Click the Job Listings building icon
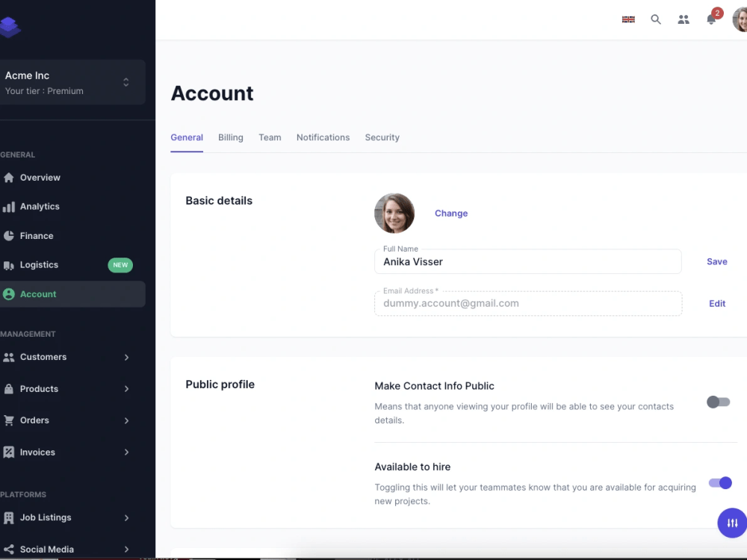747x560 pixels. point(8,517)
